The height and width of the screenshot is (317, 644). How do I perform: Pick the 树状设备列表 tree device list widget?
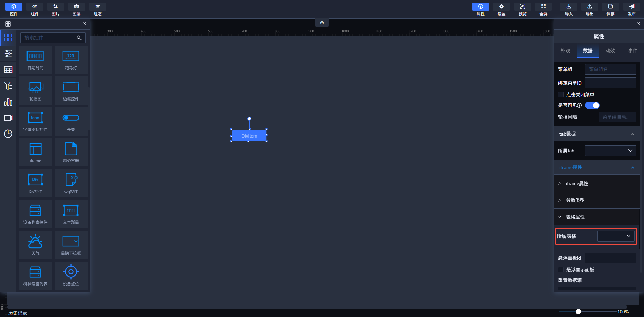click(x=35, y=276)
